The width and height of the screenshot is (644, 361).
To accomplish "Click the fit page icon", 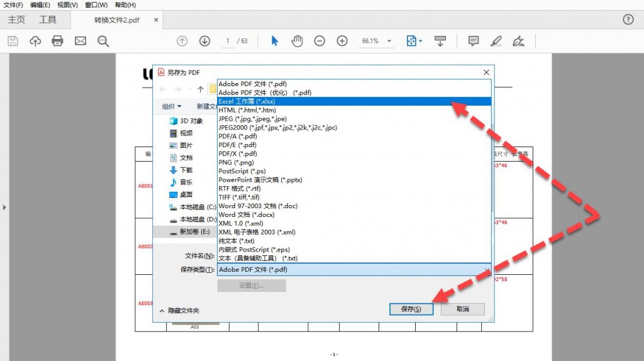I will pyautogui.click(x=411, y=41).
